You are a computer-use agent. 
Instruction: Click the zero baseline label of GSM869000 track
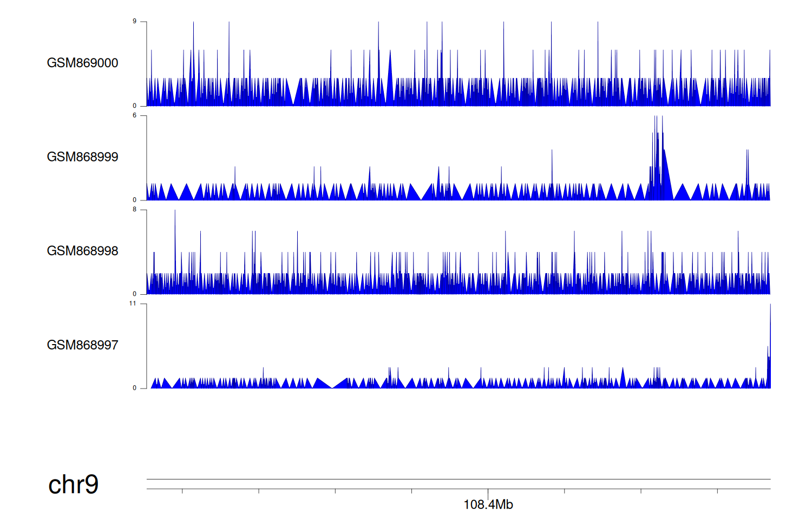[x=135, y=106]
